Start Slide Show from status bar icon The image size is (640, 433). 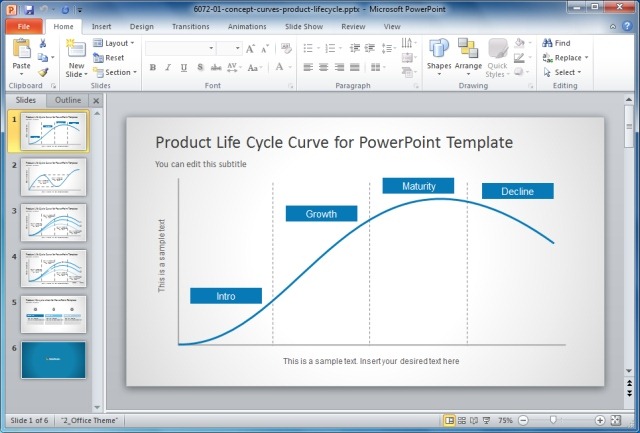[x=486, y=420]
